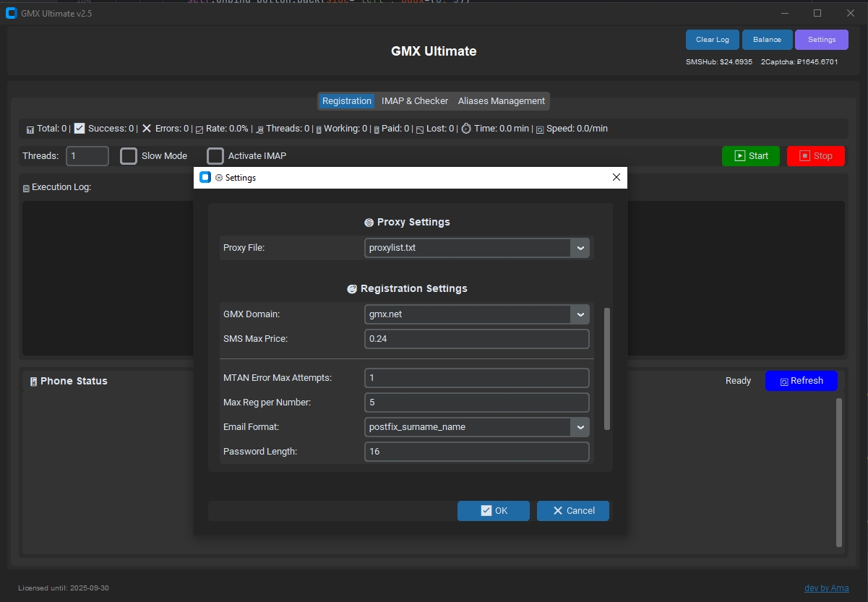868x602 pixels.
Task: Start the registration process
Action: pyautogui.click(x=751, y=156)
